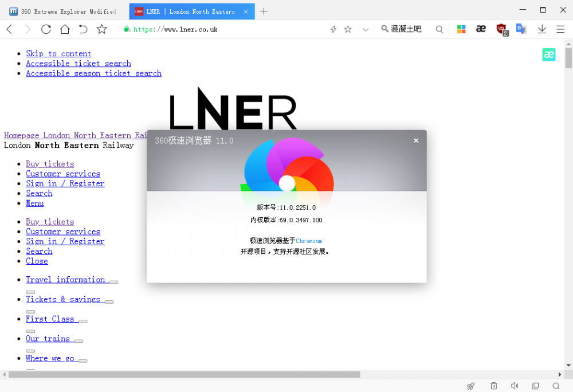Viewport: 573px width, 392px height.
Task: Open the hamburger menu at top right
Action: [x=560, y=29]
